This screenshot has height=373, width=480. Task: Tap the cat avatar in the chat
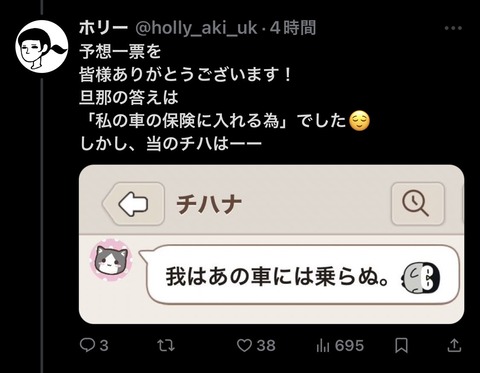point(111,260)
